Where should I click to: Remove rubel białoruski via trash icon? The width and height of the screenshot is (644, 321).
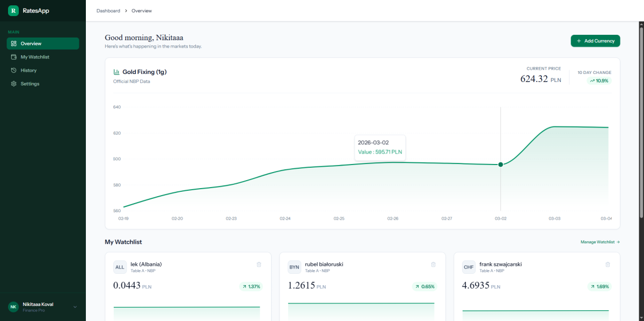(x=434, y=264)
